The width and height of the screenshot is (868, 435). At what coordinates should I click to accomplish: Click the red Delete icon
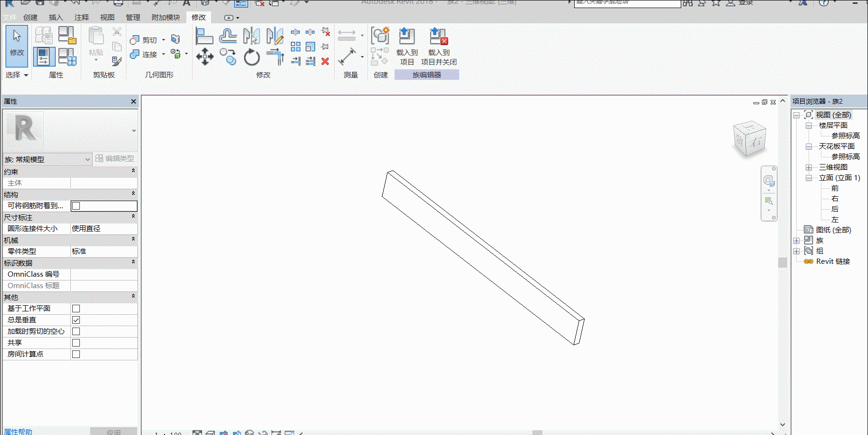pyautogui.click(x=325, y=61)
